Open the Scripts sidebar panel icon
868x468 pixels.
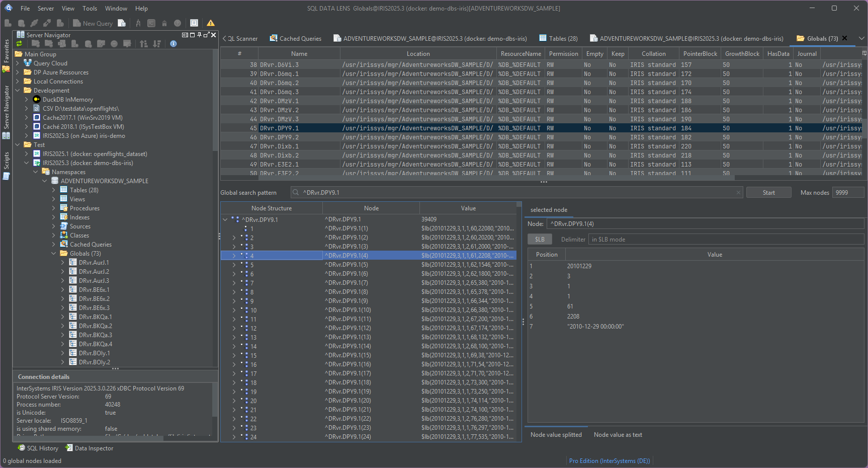(6, 176)
